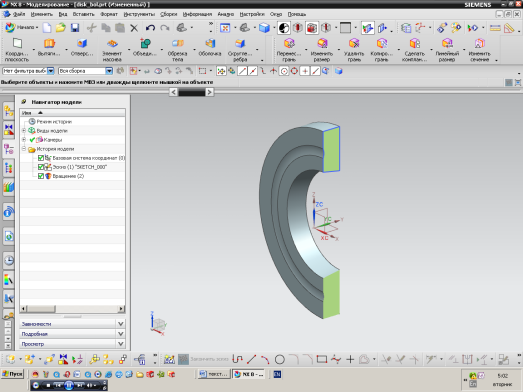Click the navigator horizontal scrollbar
The image size is (523, 392).
(x=72, y=309)
